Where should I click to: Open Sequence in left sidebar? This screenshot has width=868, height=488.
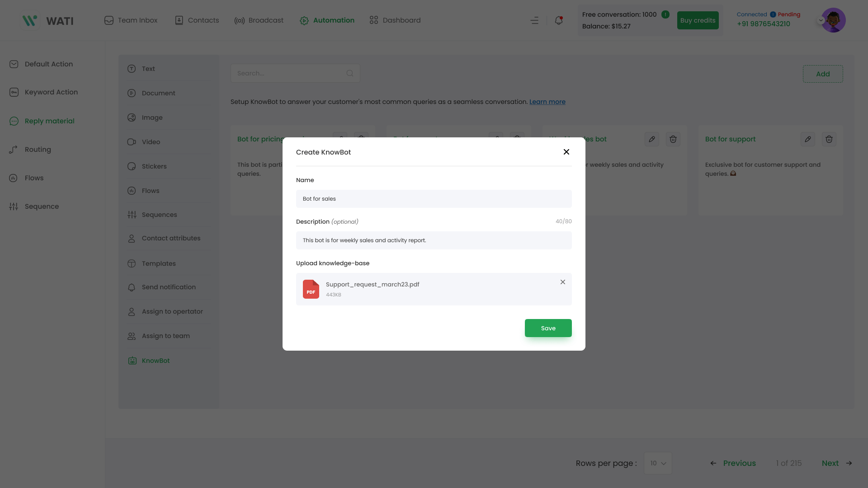coord(34,206)
